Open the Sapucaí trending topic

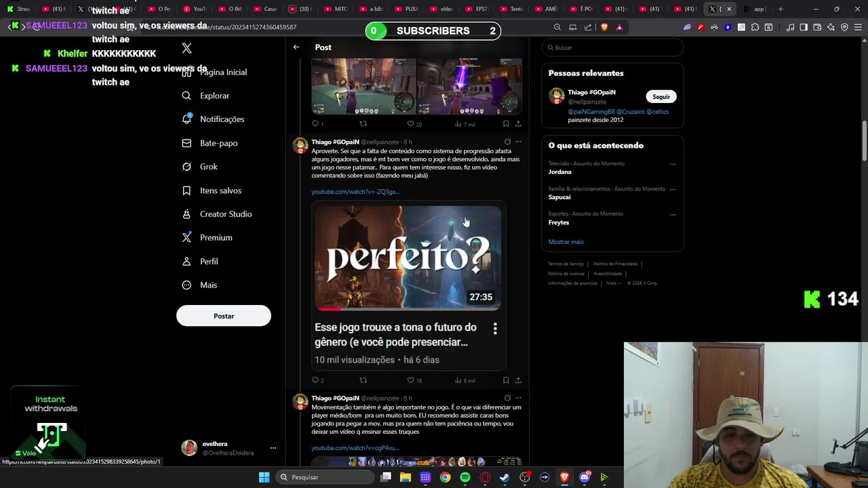coord(559,197)
